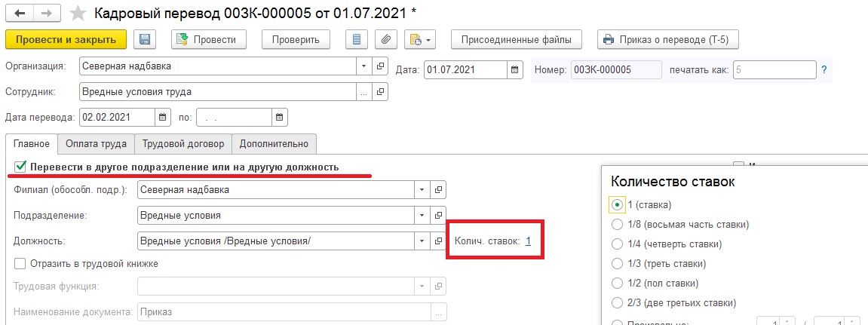
Task: Open the Трудовой договор tab
Action: (x=183, y=143)
